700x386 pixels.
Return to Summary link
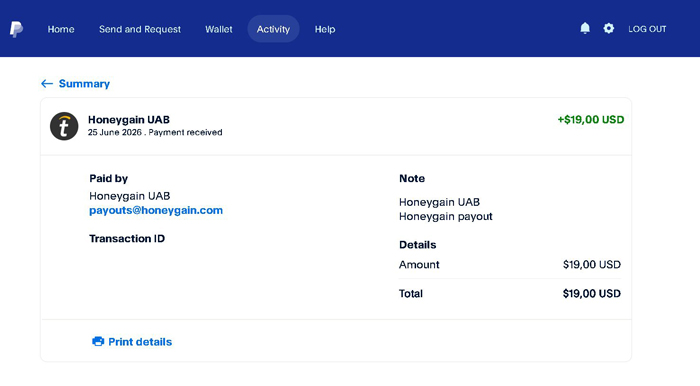(x=84, y=83)
